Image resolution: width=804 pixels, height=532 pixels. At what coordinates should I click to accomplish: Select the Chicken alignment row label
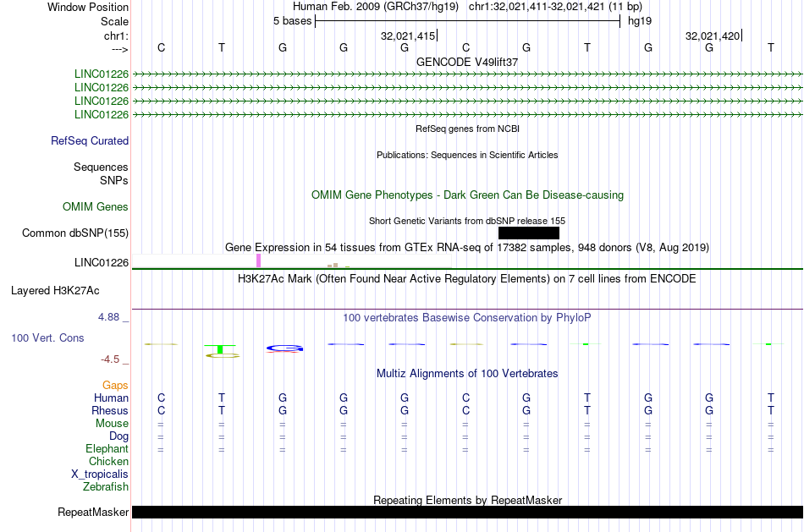[x=108, y=461]
